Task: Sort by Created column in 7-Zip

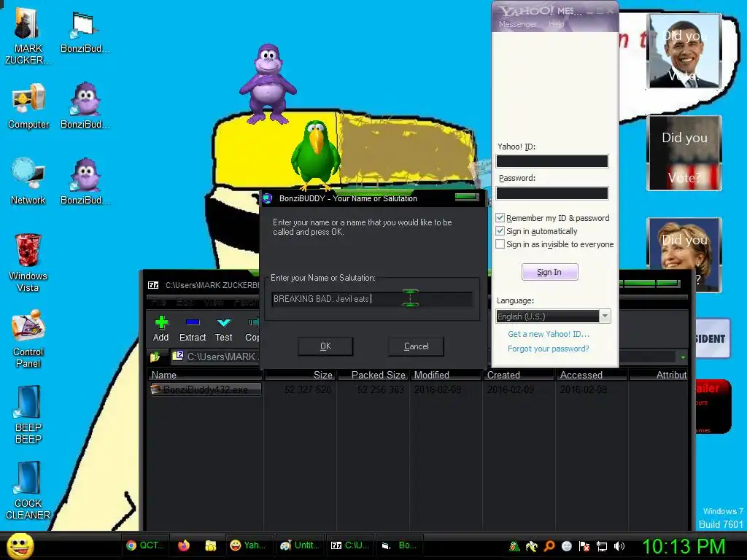Action: [x=519, y=376]
